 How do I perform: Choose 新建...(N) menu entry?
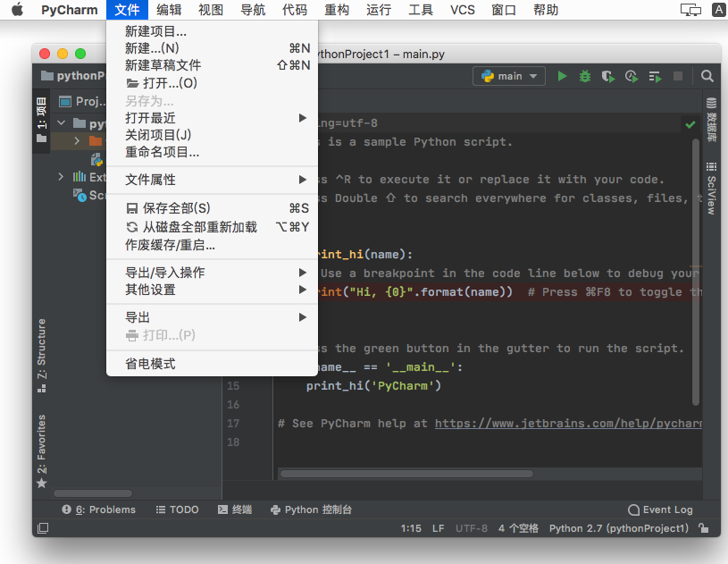click(x=213, y=48)
